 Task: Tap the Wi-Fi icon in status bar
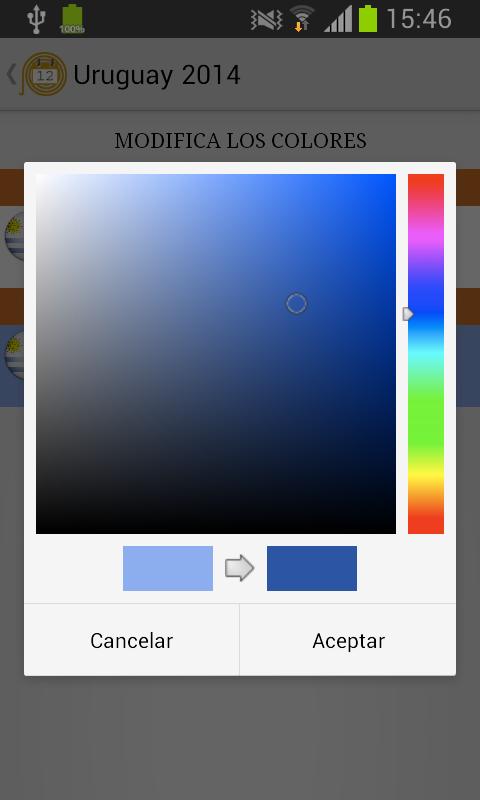click(x=302, y=19)
